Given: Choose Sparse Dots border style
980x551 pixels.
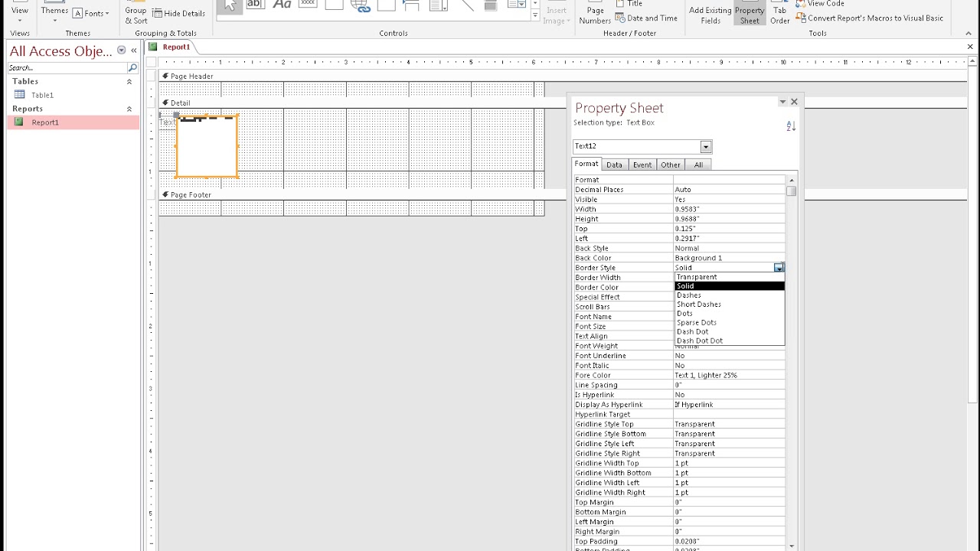Looking at the screenshot, I should (730, 323).
